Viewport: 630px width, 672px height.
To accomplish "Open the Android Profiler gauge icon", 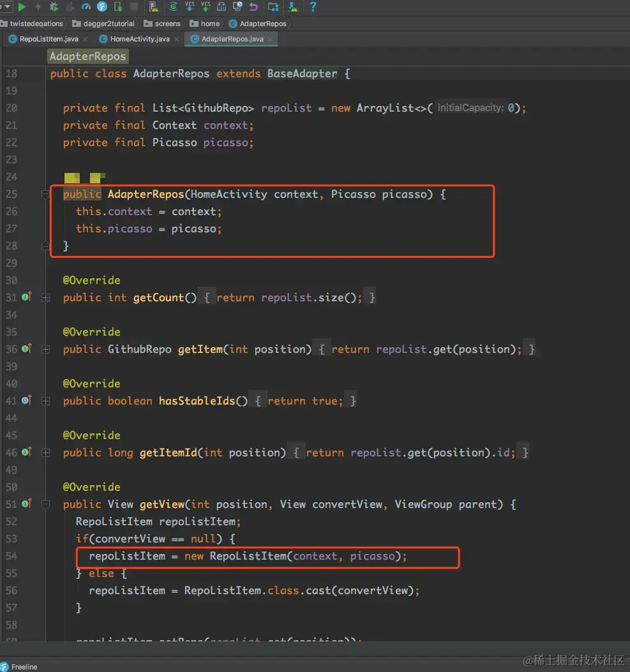I will pos(86,6).
